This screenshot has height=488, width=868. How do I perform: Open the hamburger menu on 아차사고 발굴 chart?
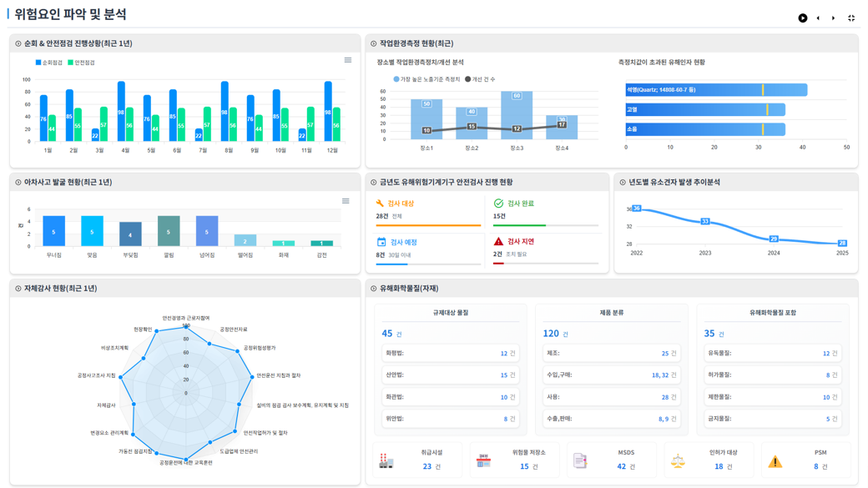[346, 201]
